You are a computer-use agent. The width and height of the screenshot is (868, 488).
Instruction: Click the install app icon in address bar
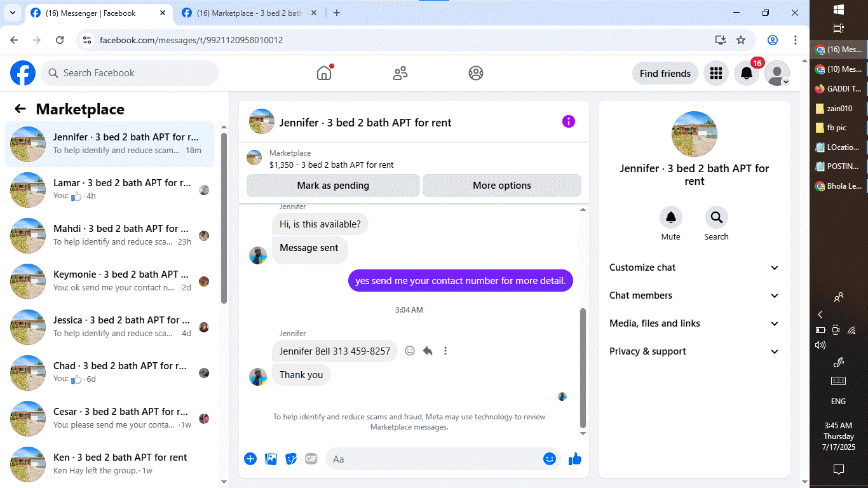tap(720, 40)
